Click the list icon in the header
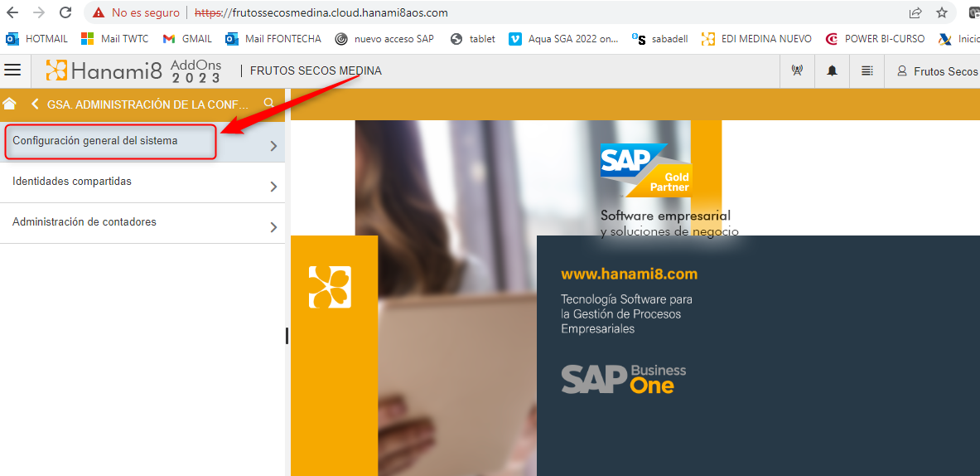980x476 pixels. 867,71
